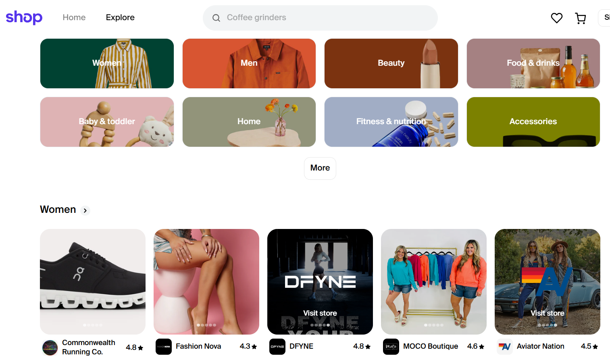The width and height of the screenshot is (610, 364).
Task: Click the Sign in button
Action: pyautogui.click(x=606, y=17)
